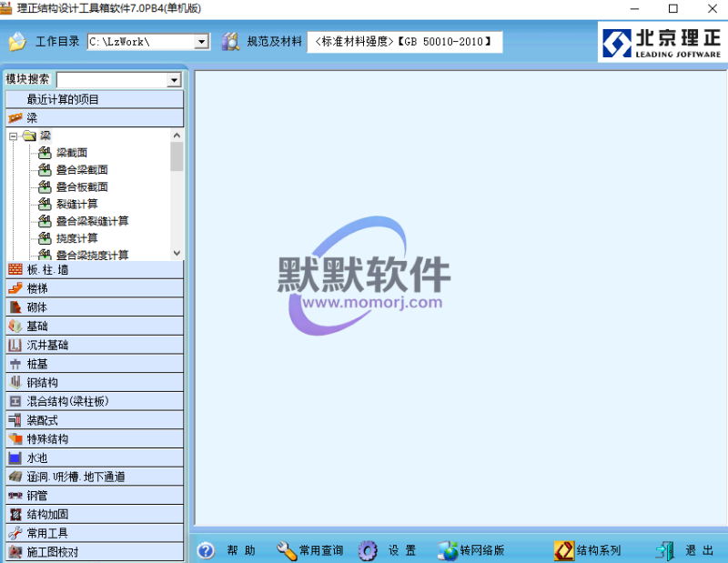
Task: Click the 裂缝计算 item icon
Action: pos(45,204)
